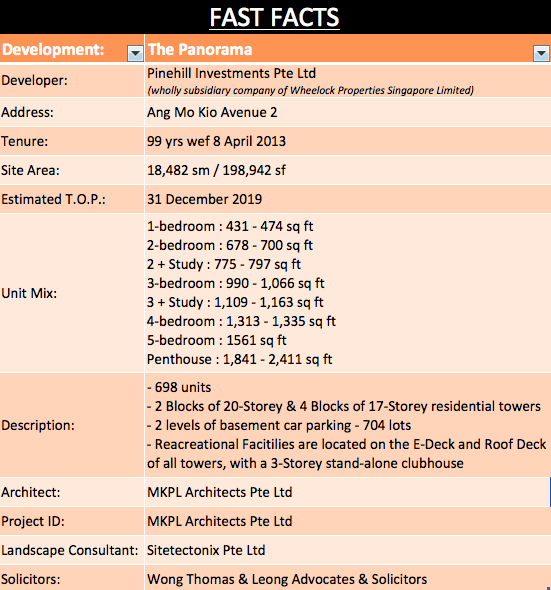Select 'Estimated T.O.P.:' label cell
This screenshot has height=590, width=551.
pos(72,199)
